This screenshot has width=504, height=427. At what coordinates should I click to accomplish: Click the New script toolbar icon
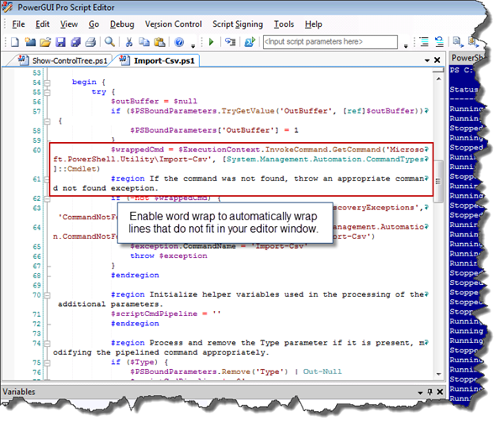(x=15, y=42)
